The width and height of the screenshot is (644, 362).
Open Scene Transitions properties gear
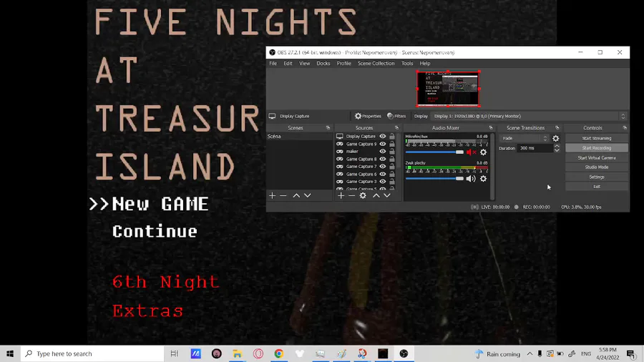(556, 139)
